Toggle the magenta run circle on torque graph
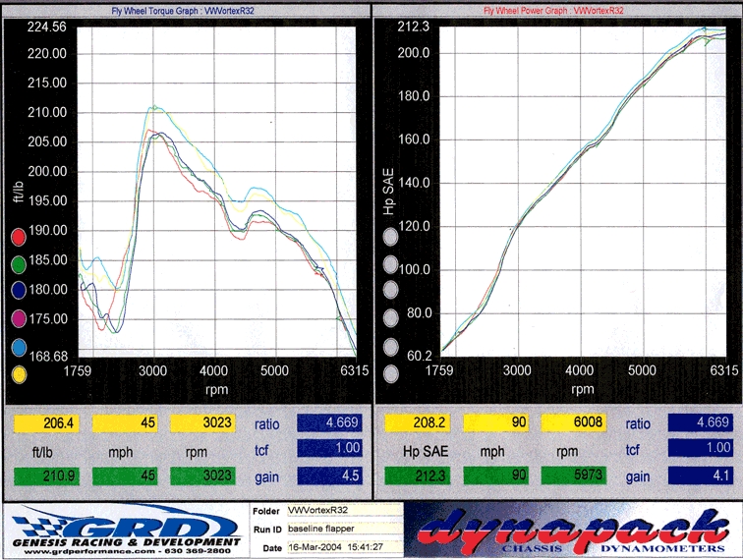Image resolution: width=743 pixels, height=560 pixels. (x=18, y=318)
